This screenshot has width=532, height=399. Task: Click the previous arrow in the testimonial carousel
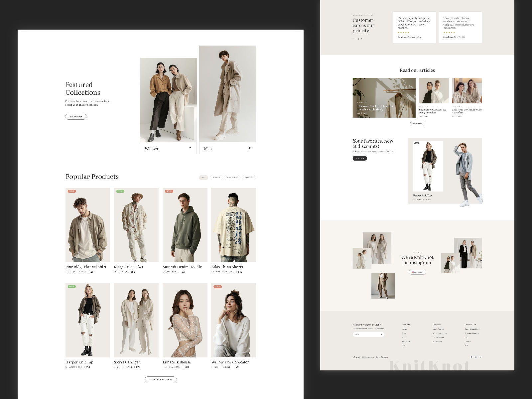tap(354, 39)
